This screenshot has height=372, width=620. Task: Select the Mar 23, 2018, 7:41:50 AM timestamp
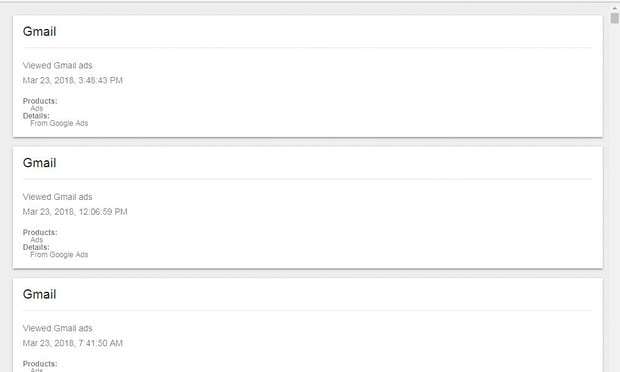tap(73, 343)
